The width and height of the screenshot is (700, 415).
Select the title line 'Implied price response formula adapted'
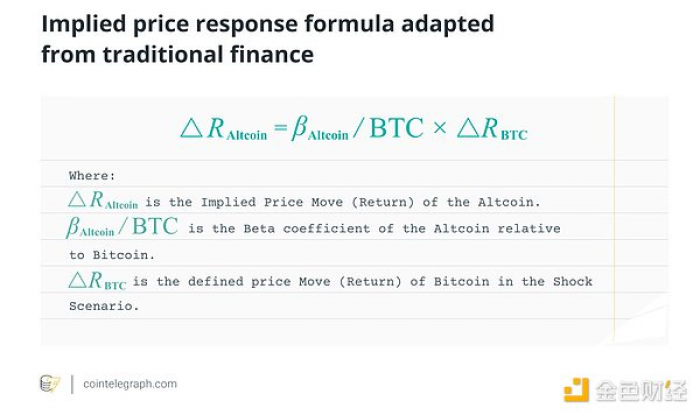click(x=268, y=24)
